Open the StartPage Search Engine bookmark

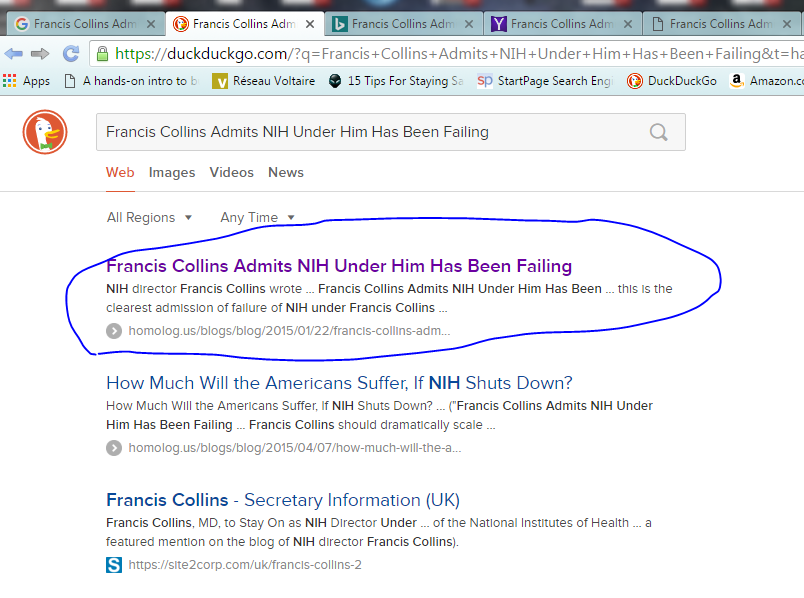coord(545,81)
